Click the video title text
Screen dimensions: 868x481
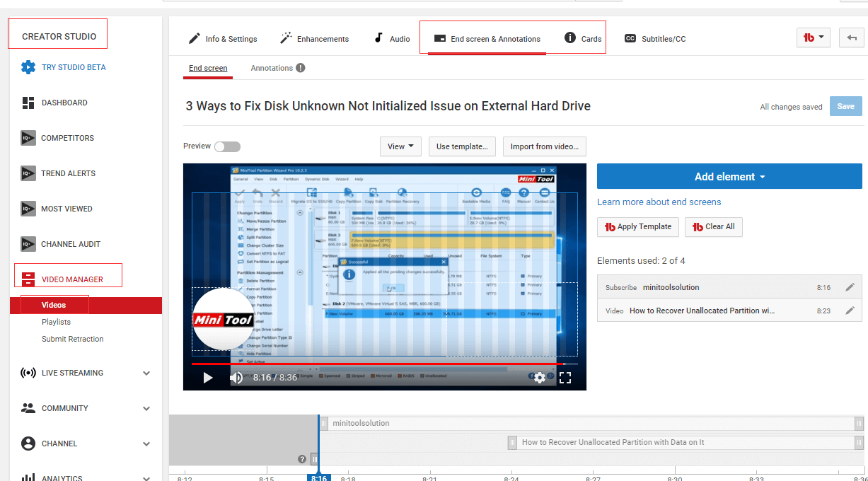click(x=388, y=106)
